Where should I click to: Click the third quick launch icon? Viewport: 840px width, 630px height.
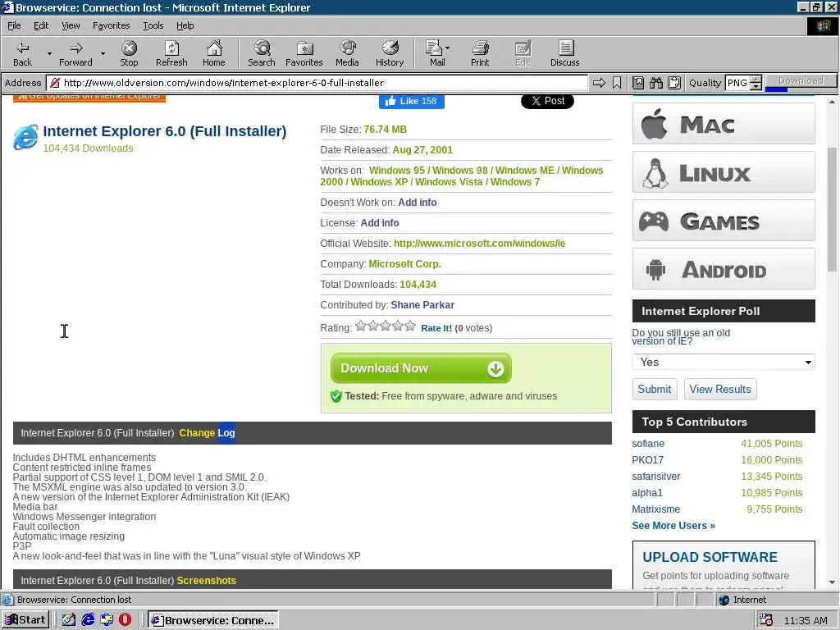(107, 620)
